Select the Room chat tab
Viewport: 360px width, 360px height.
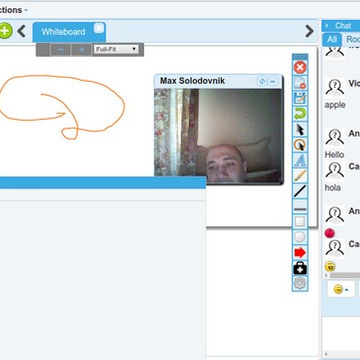point(352,39)
